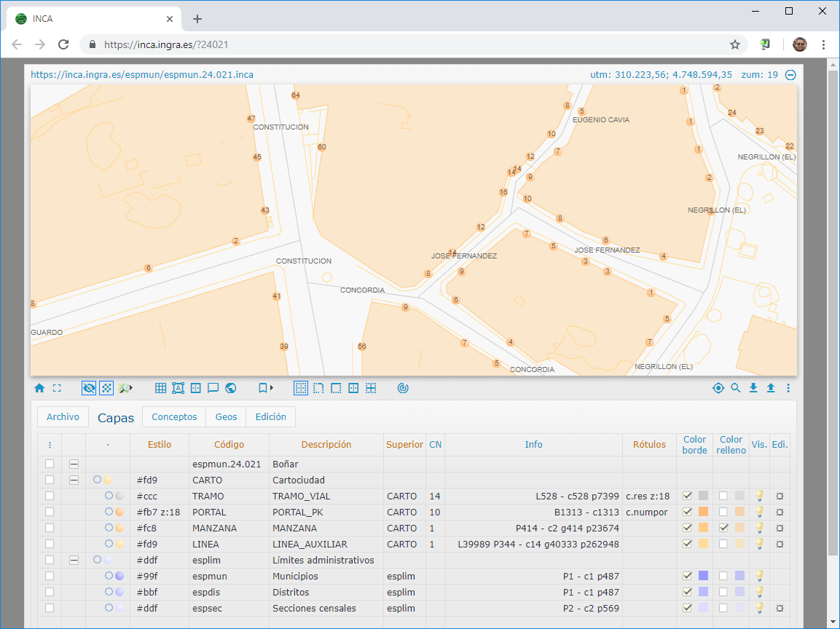This screenshot has width=840, height=629.
Task: Click the globe icon in the map toolbar
Action: 231,388
